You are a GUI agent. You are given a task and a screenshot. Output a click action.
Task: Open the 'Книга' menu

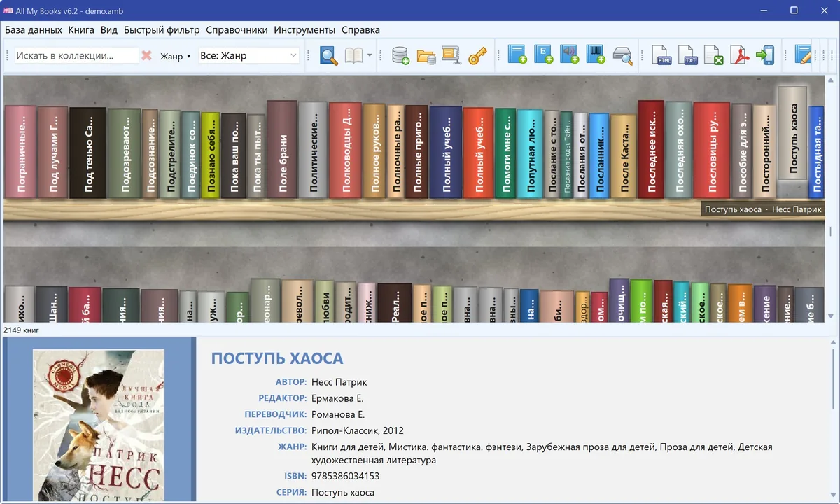(81, 30)
